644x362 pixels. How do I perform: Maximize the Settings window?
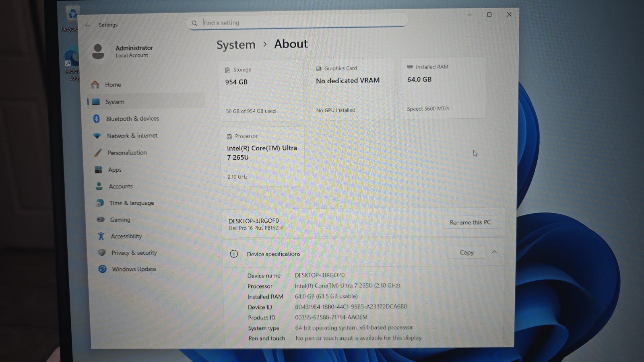(489, 14)
